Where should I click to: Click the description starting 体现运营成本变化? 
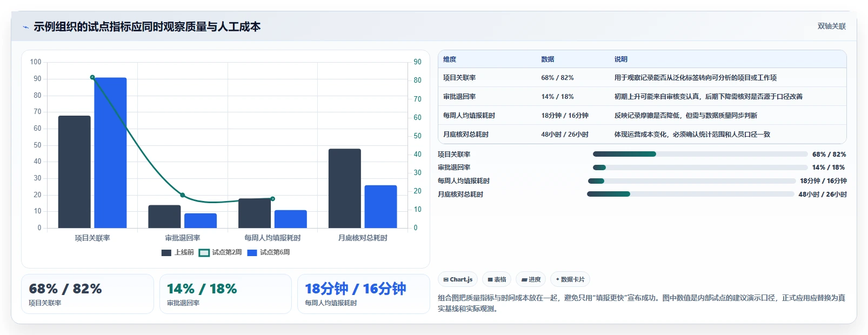(x=692, y=135)
